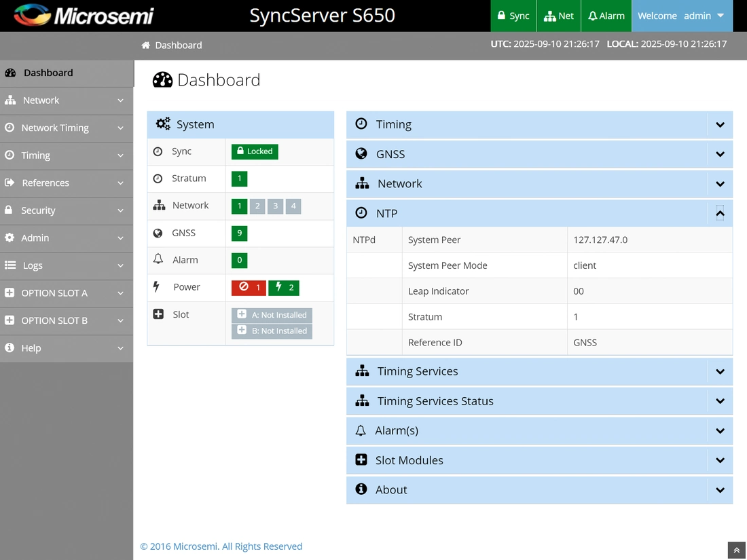This screenshot has height=560, width=747.
Task: Click the Net status button in header
Action: coord(560,16)
